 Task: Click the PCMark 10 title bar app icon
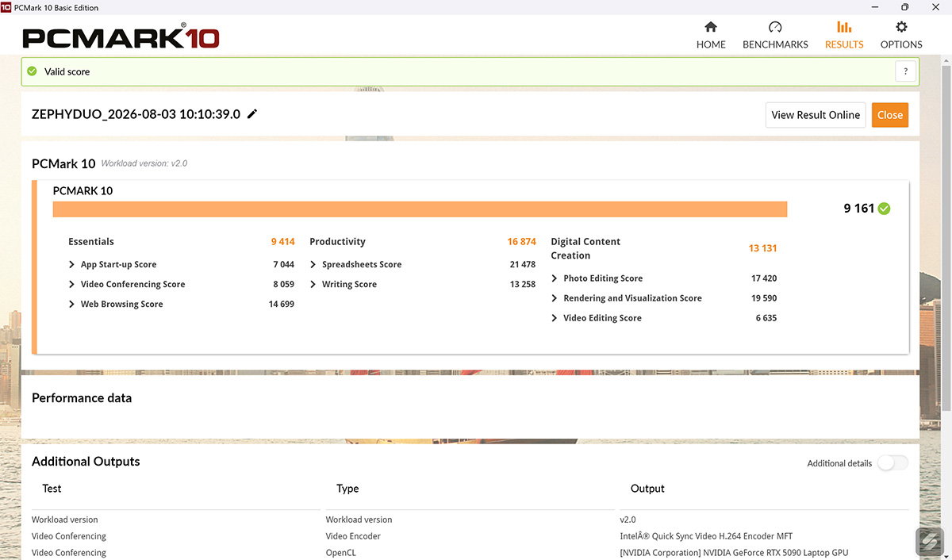click(x=6, y=7)
